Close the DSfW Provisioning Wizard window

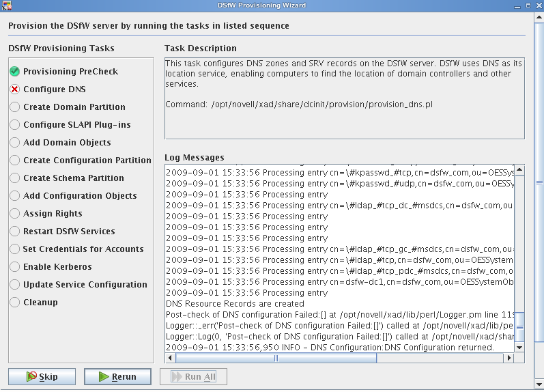pos(539,5)
